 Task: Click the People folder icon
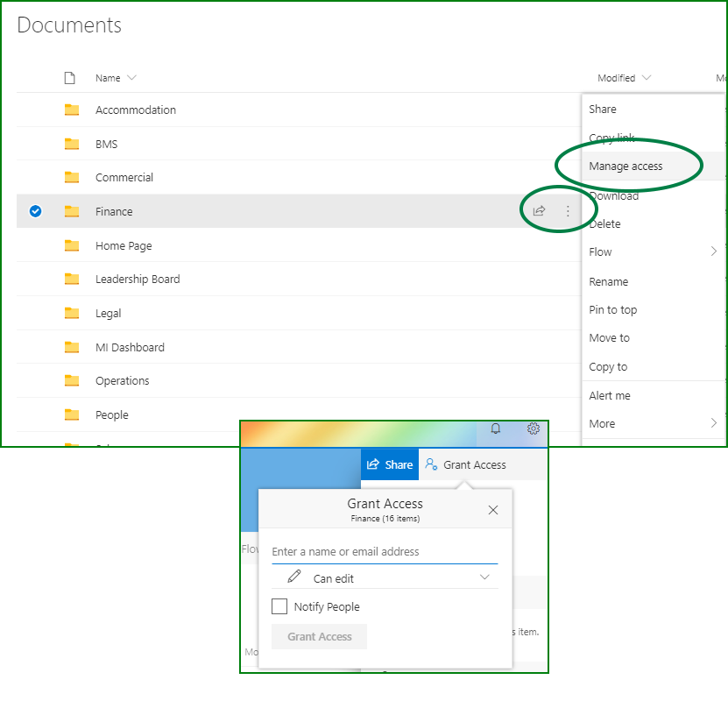pyautogui.click(x=72, y=414)
